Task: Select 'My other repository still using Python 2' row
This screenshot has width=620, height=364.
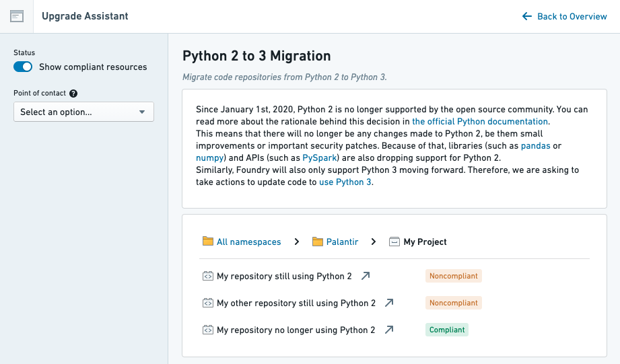Action: pyautogui.click(x=296, y=303)
